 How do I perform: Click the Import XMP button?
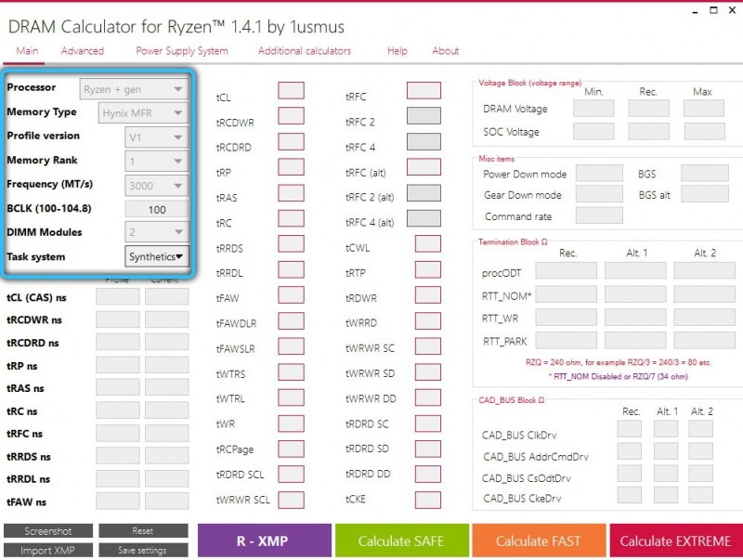[48, 550]
